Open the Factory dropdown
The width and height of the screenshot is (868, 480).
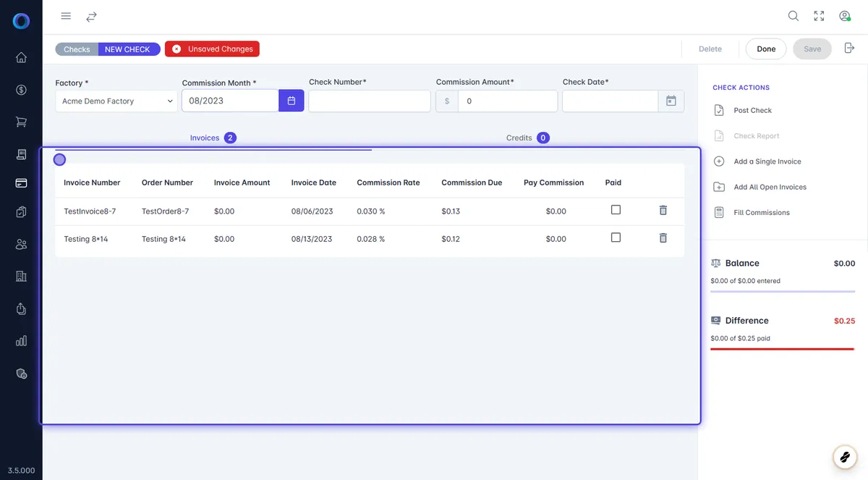[116, 101]
